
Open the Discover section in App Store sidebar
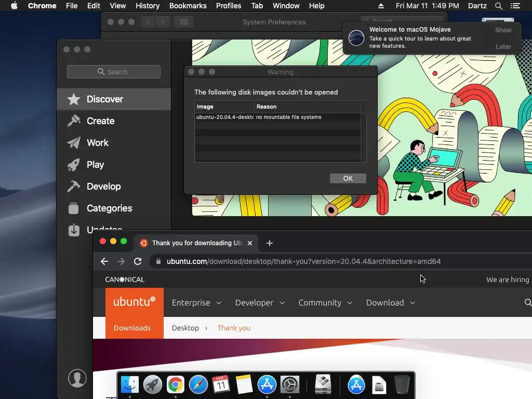point(114,99)
